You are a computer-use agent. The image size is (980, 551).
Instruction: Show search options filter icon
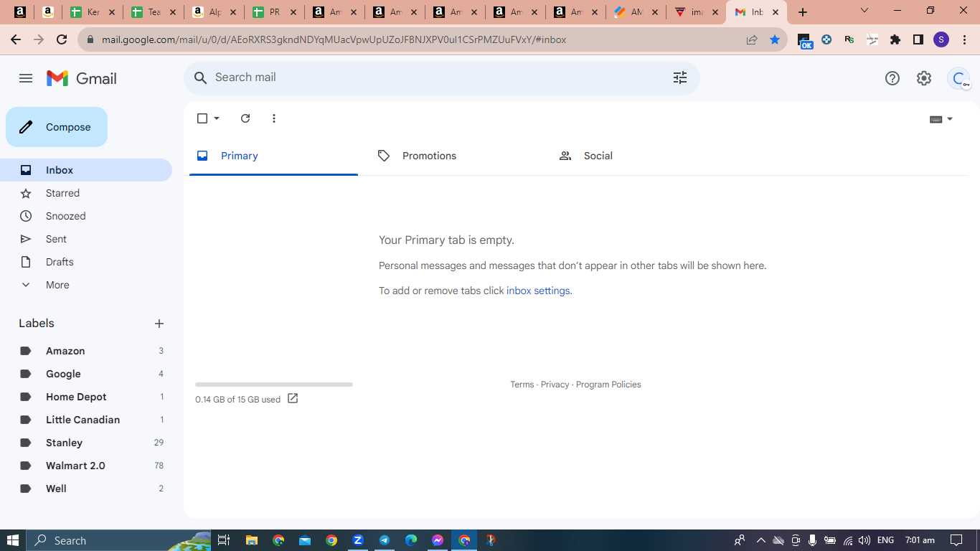pos(680,77)
